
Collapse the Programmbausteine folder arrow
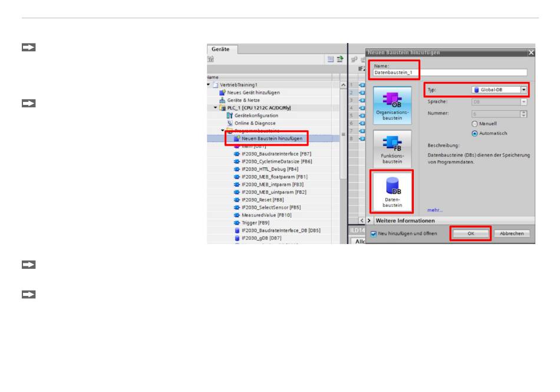click(x=223, y=131)
